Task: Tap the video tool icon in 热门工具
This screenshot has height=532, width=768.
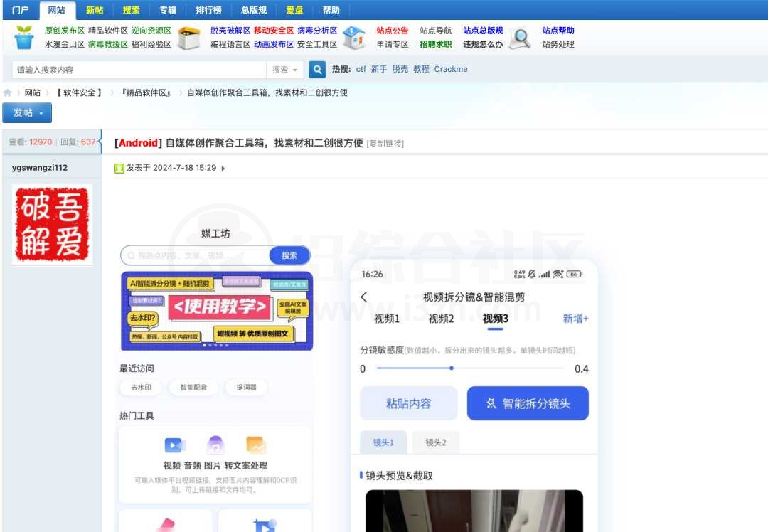Action: [175, 445]
